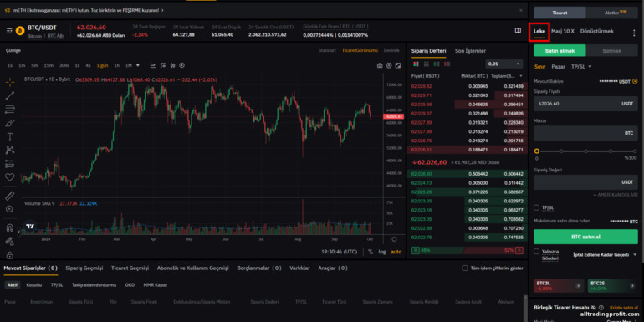Expand the 0,01 price grouping dropdown
644x322 pixels.
[504, 64]
